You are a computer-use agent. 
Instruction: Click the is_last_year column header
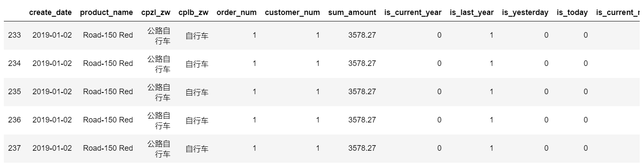click(x=472, y=12)
